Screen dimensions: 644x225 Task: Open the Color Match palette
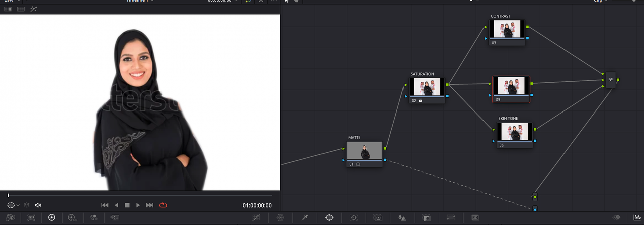[31, 217]
